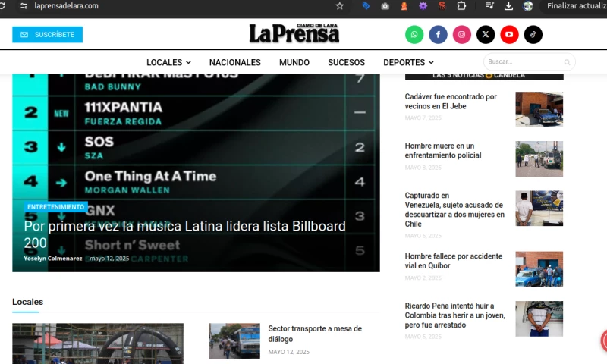This screenshot has width=607, height=364.
Task: Open the browser downloads icon
Action: pyautogui.click(x=508, y=6)
